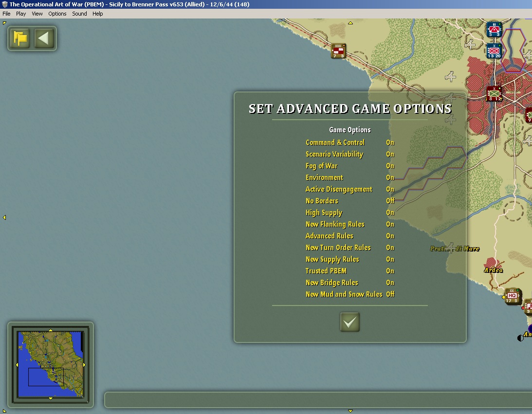Viewport: 532px width, 414px height.
Task: Toggle the Scenario Variability option
Action: pos(350,154)
